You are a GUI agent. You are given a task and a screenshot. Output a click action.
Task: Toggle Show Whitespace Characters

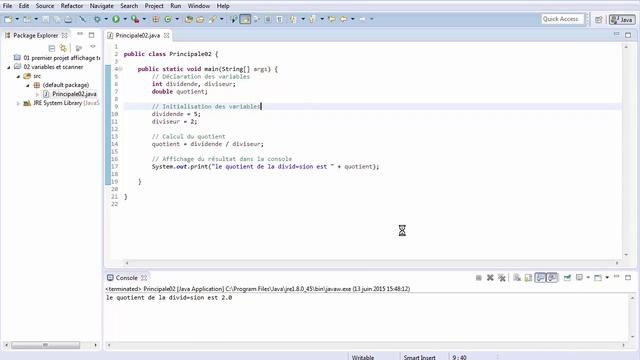tap(280, 19)
